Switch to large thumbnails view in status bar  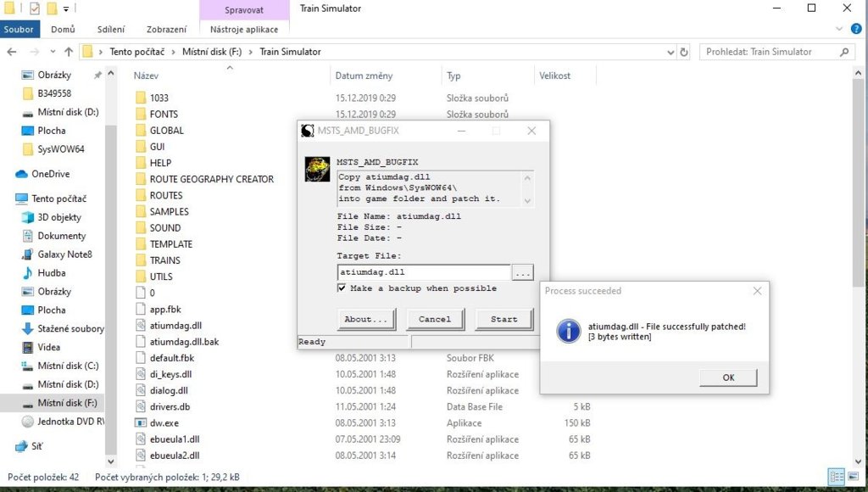852,478
